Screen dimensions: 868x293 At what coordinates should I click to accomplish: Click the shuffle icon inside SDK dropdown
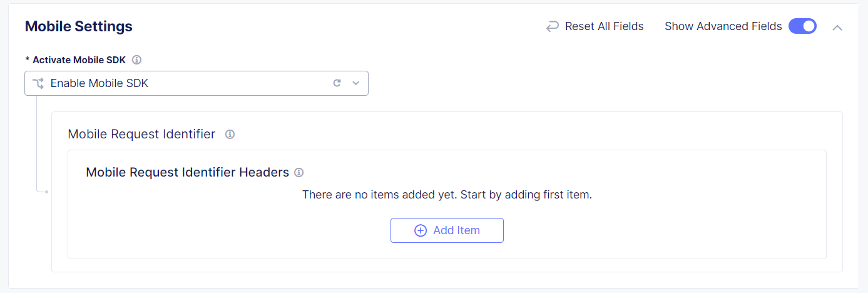coord(38,83)
